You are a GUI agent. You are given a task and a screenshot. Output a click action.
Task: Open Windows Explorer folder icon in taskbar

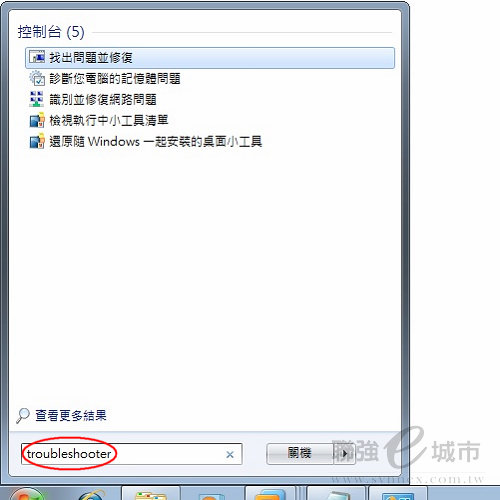pos(151,495)
